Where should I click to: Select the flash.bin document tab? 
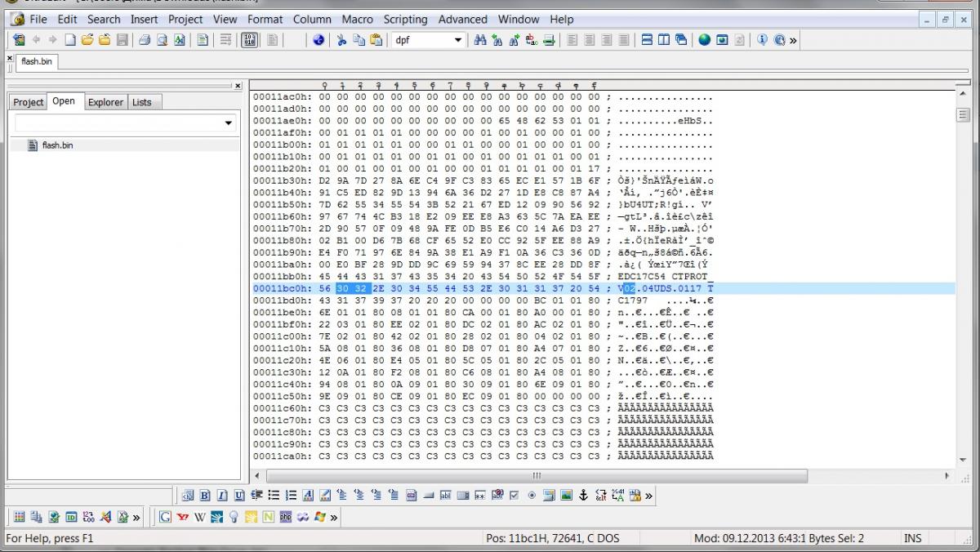pos(36,61)
